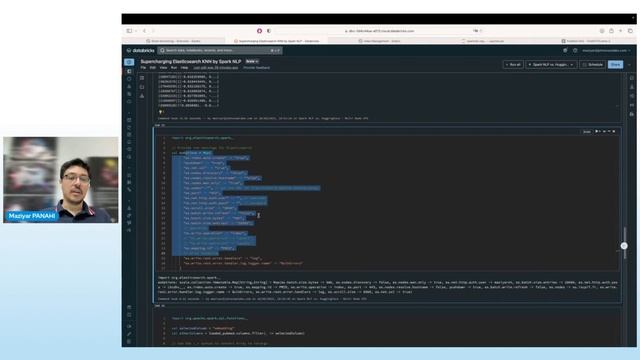Open the notebook folder browser panel icon
The width and height of the screenshot is (640, 360).
point(142,87)
